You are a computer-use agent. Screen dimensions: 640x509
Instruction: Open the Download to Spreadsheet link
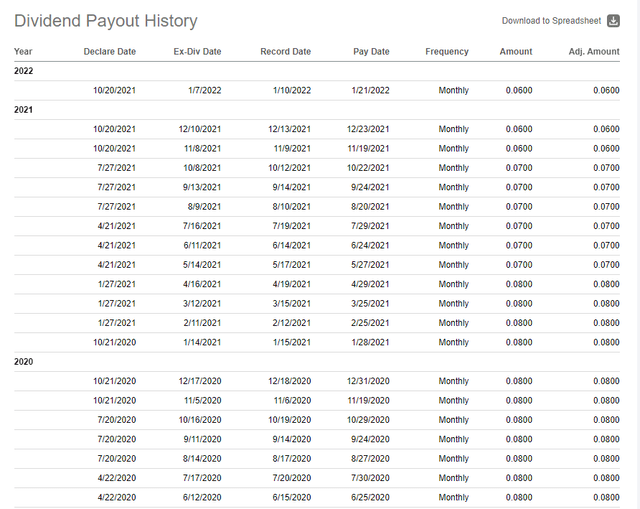(x=551, y=21)
